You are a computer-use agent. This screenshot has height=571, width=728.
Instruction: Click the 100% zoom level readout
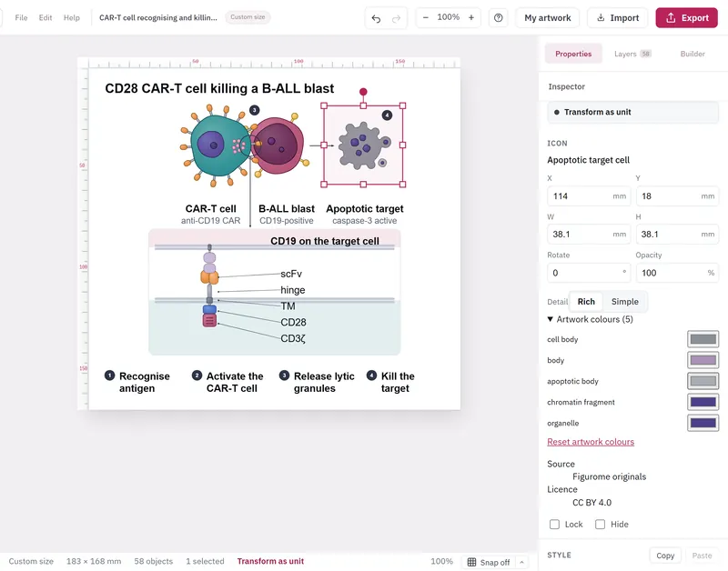(448, 17)
